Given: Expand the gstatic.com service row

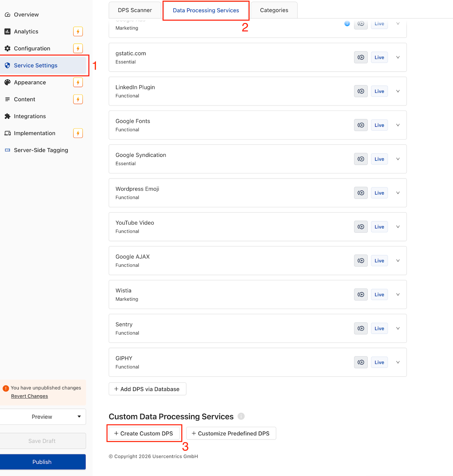Looking at the screenshot, I should (x=398, y=57).
